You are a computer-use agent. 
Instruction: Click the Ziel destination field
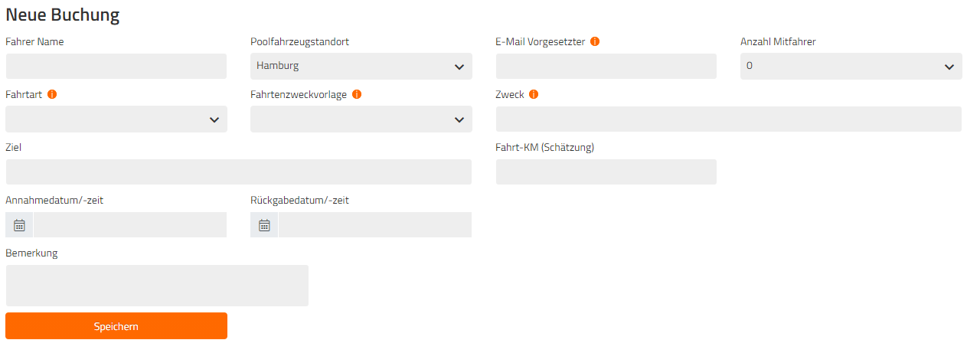pyautogui.click(x=239, y=172)
